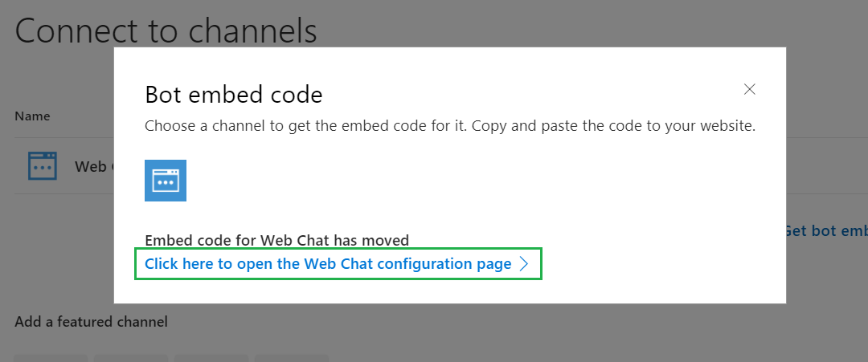Select the blue Web Chat channel icon in the dialog
The width and height of the screenshot is (868, 362).
[x=166, y=181]
